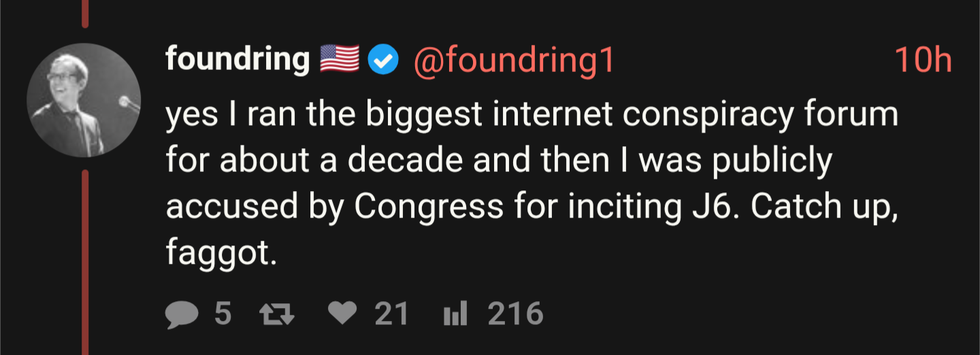
Task: Visit the @foundring1 handle link
Action: 512,61
